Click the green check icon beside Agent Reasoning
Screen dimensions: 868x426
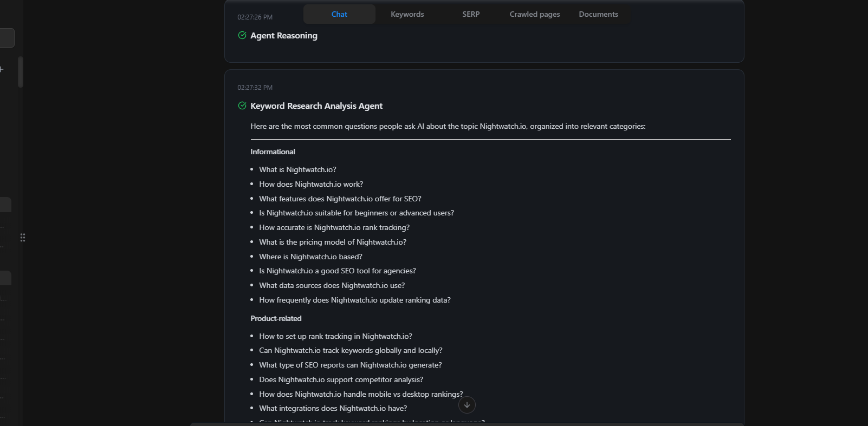point(242,35)
